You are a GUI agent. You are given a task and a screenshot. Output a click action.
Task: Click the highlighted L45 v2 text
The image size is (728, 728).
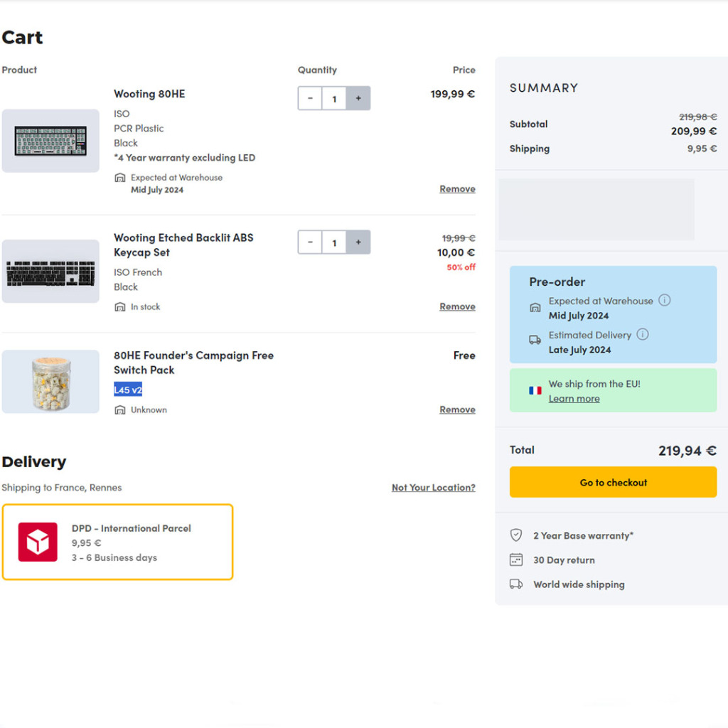128,390
